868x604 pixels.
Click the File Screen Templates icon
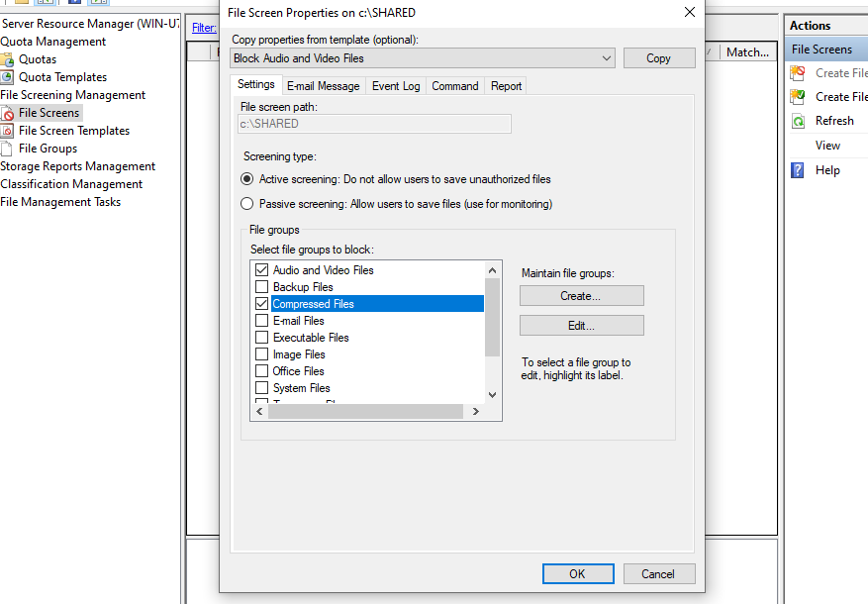8,131
